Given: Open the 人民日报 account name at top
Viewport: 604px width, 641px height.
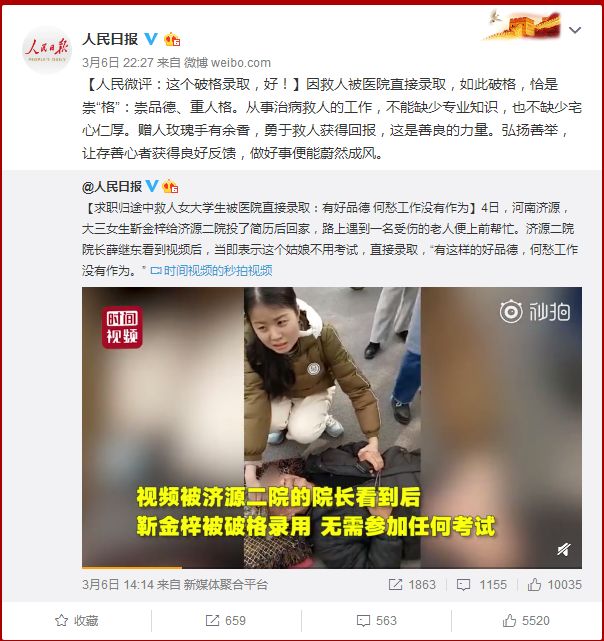Looking at the screenshot, I should click(x=110, y=39).
